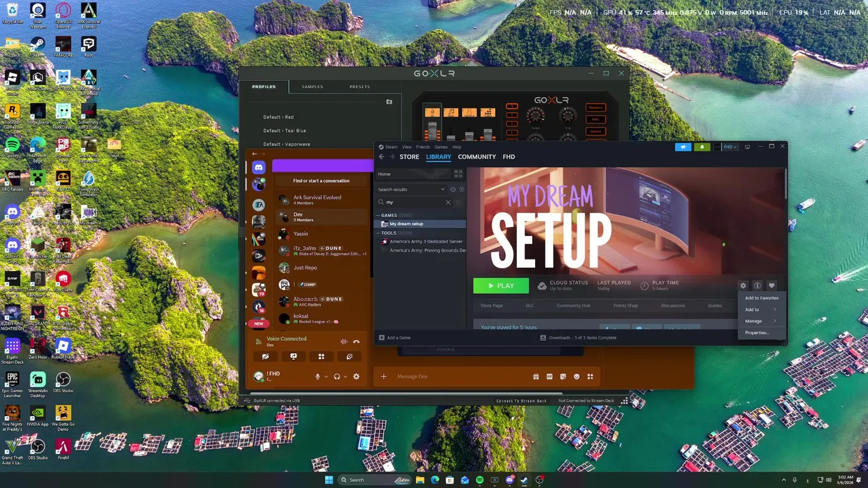The image size is (868, 488).
Task: Open the Search results dropdown in Steam
Action: 411,190
